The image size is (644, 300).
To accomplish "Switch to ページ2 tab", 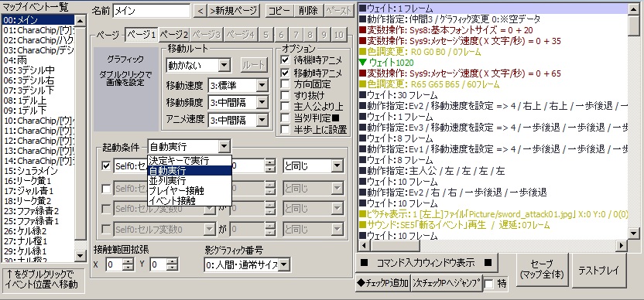I will point(173,35).
